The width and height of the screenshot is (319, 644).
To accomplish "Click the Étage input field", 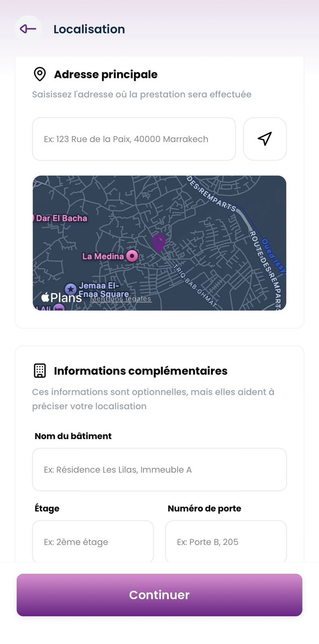I will coord(93,541).
